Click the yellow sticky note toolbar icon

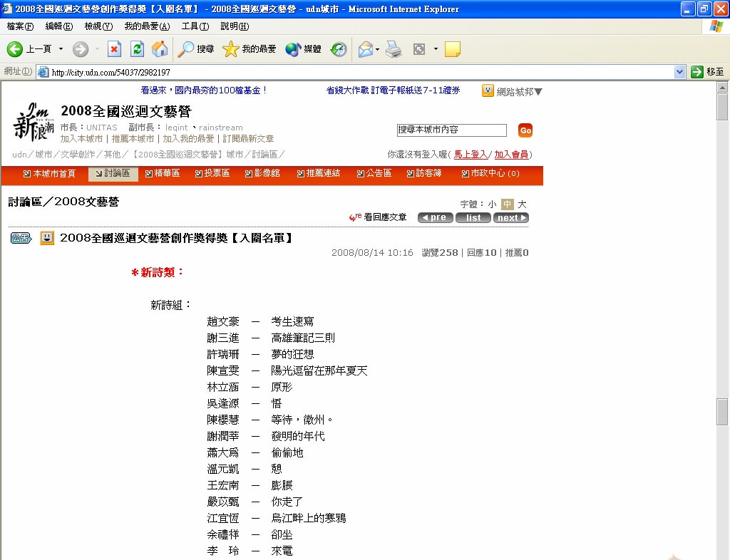(x=453, y=49)
